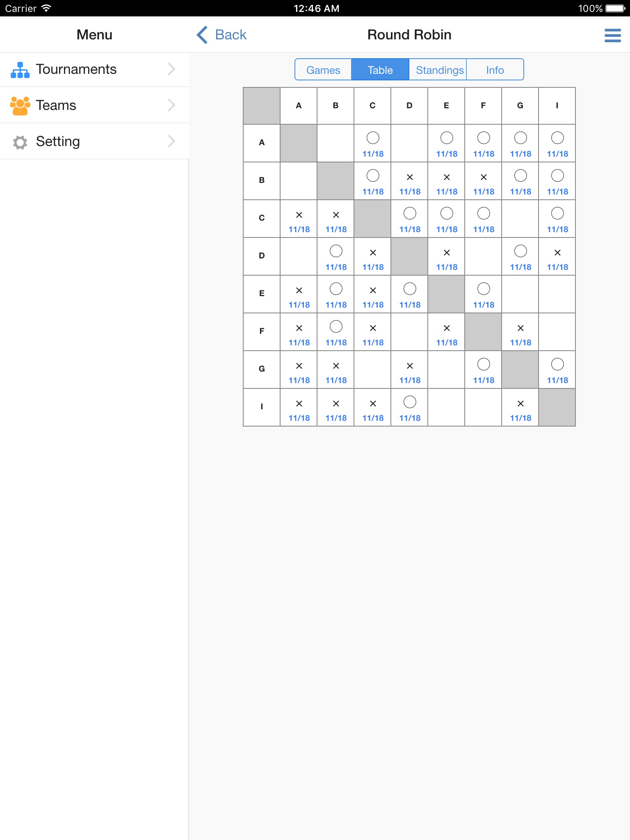The image size is (630, 840).
Task: Tap the orange Teams people icon
Action: pos(20,105)
